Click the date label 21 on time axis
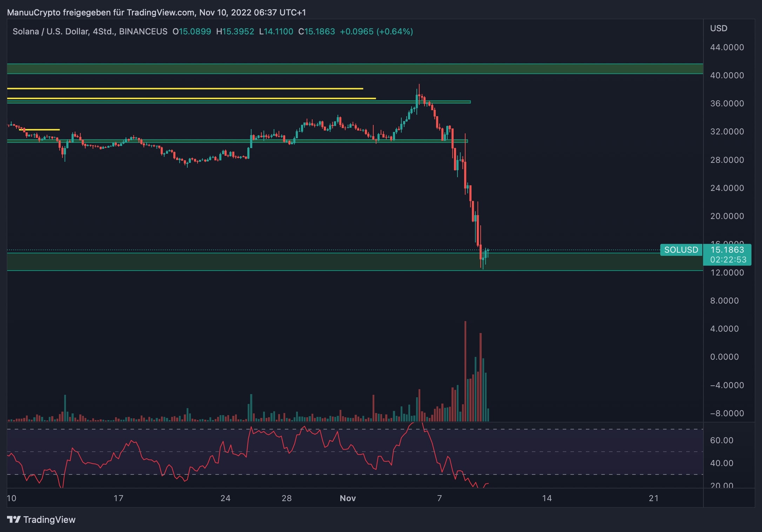This screenshot has height=532, width=762. [654, 498]
